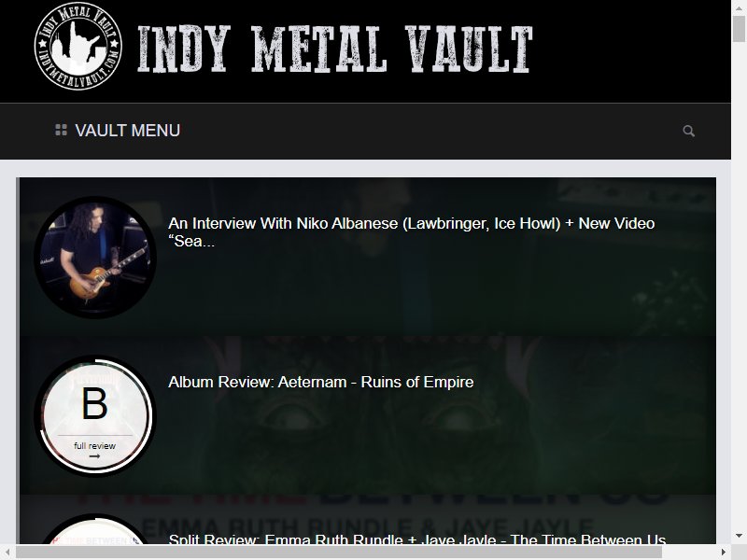
Task: Click the full review arrow
Action: click(94, 456)
